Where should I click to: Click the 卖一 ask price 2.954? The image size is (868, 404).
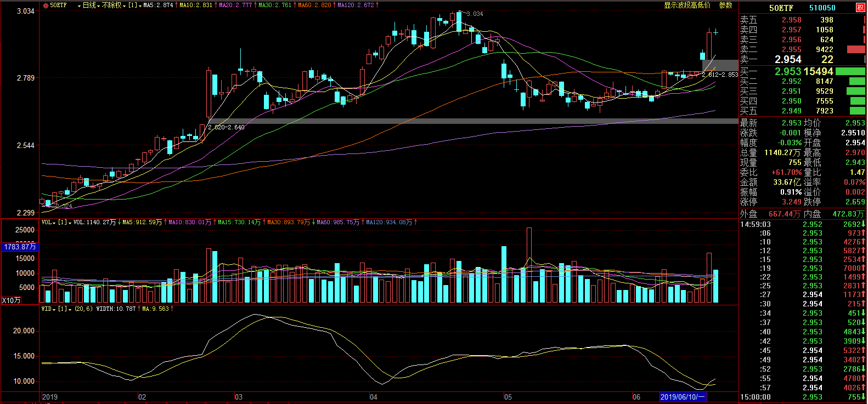pos(788,59)
